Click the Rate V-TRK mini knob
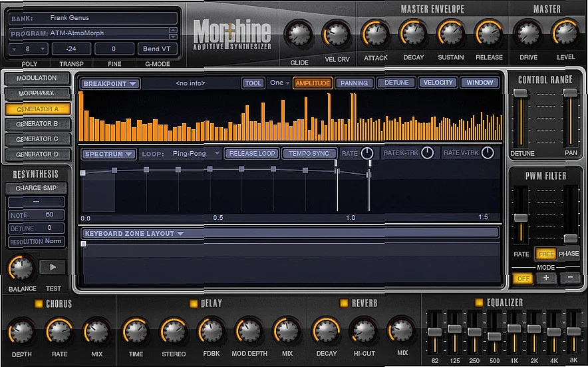The image size is (588, 367). [488, 153]
